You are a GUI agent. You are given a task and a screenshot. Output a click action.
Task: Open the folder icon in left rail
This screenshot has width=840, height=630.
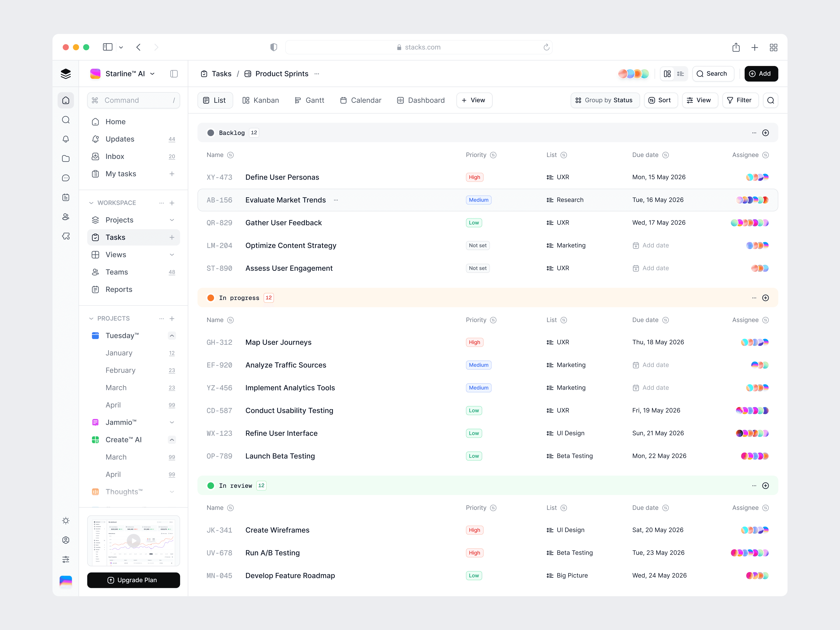tap(66, 158)
